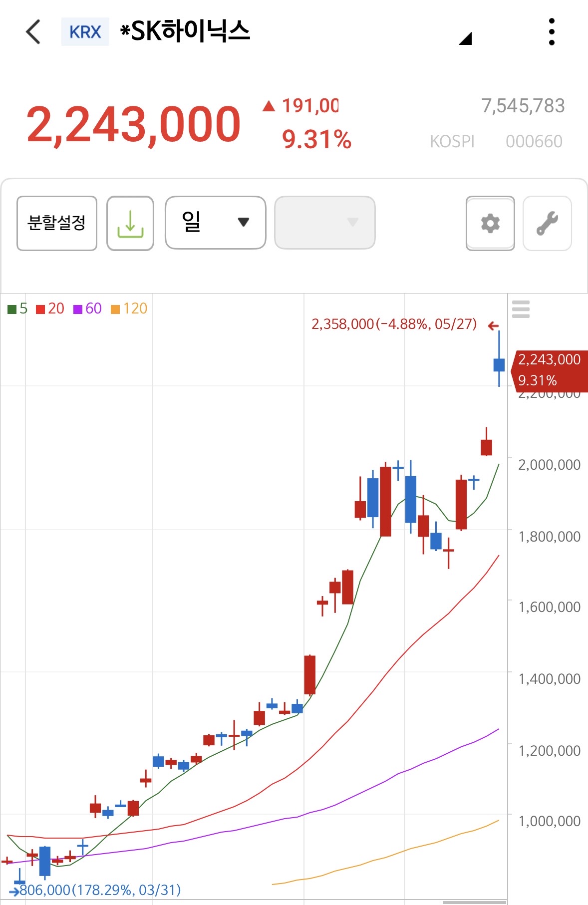
Task: Open the chart hamburger menu icon
Action: point(521,309)
